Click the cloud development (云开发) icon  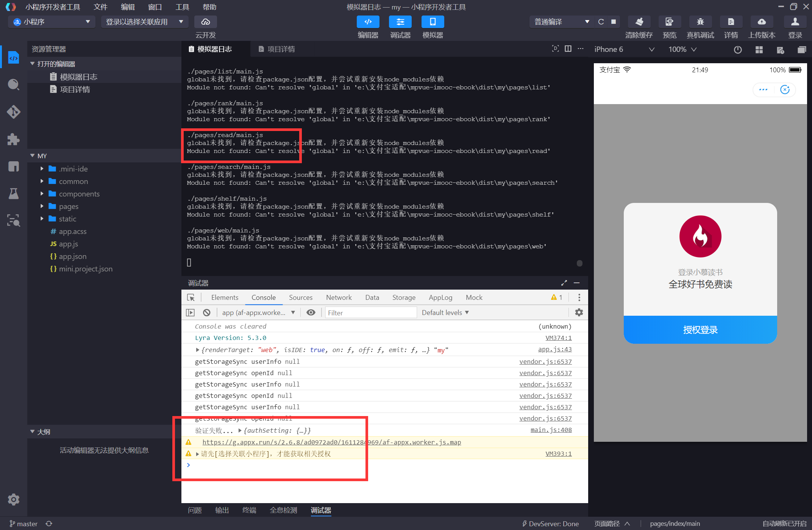tap(205, 22)
